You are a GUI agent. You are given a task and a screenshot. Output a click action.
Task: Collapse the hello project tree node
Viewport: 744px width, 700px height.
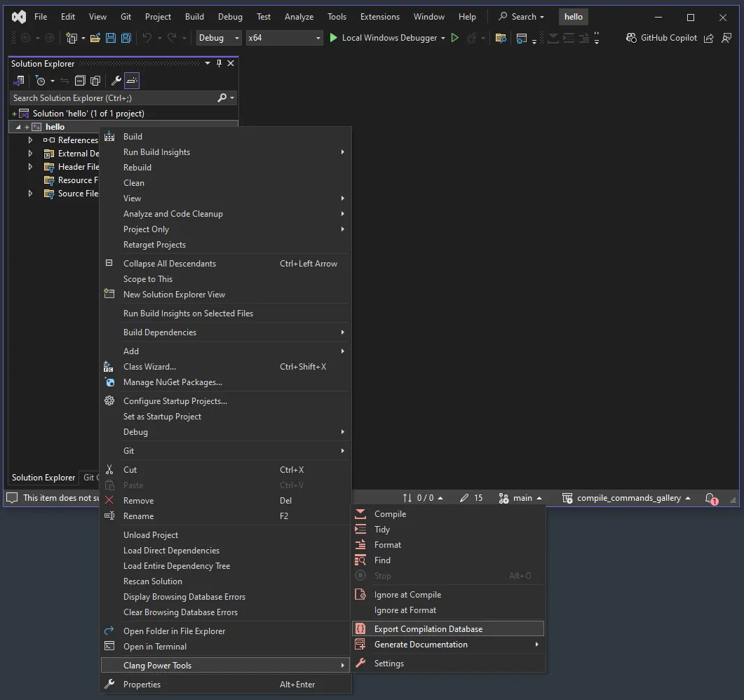pos(17,126)
